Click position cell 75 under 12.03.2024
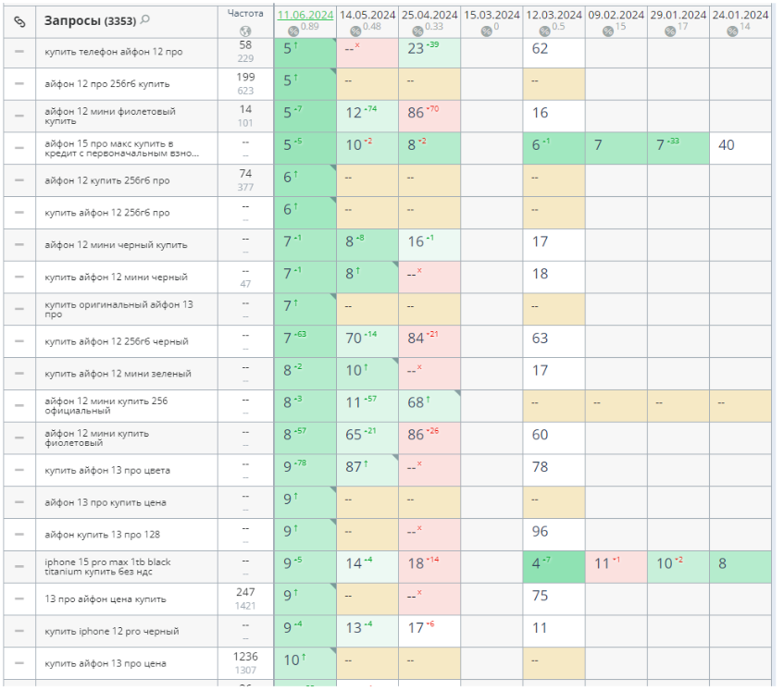Image resolution: width=784 pixels, height=691 pixels. tap(554, 598)
